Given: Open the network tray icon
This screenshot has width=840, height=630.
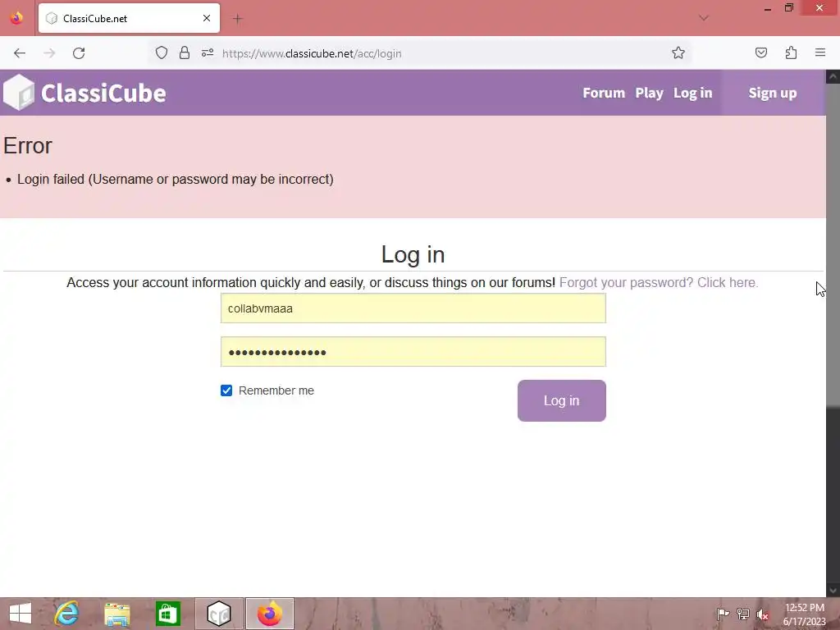Looking at the screenshot, I should [x=742, y=614].
